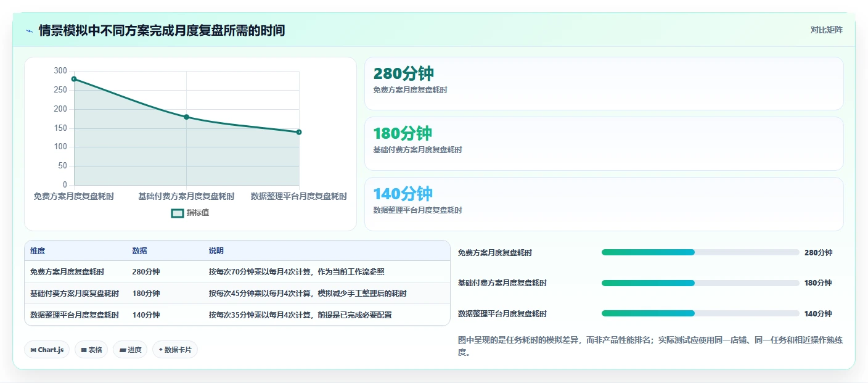Click the 免费方案月度复盘耗时 progress bar
The image size is (868, 383).
pos(700,252)
